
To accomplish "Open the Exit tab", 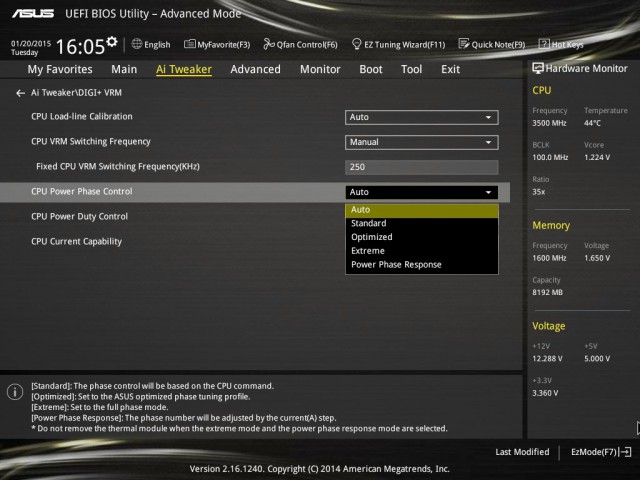I will (x=450, y=69).
